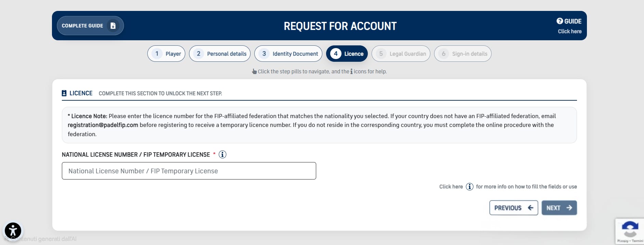The image size is (644, 245).
Task: Navigate to step 3 Identity Document
Action: pyautogui.click(x=288, y=54)
